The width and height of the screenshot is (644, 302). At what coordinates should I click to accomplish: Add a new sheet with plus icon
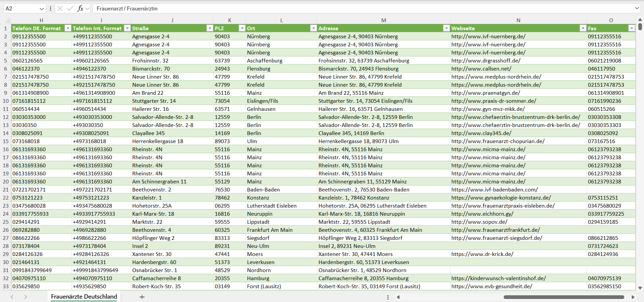click(x=142, y=297)
